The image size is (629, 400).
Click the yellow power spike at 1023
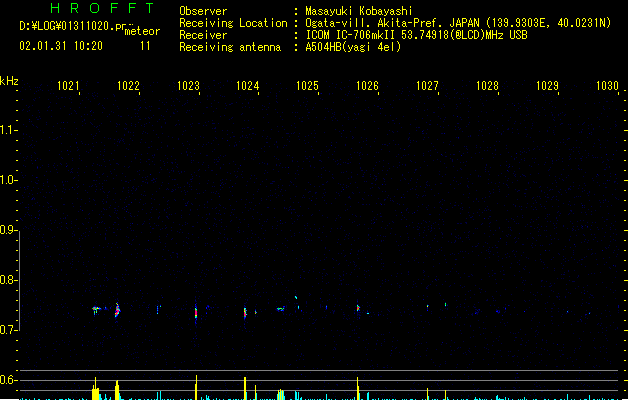point(196,388)
